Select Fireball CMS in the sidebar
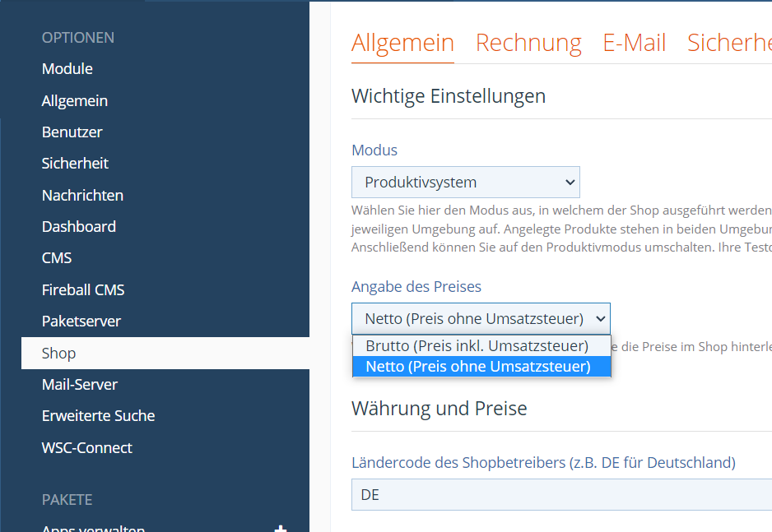 83,290
